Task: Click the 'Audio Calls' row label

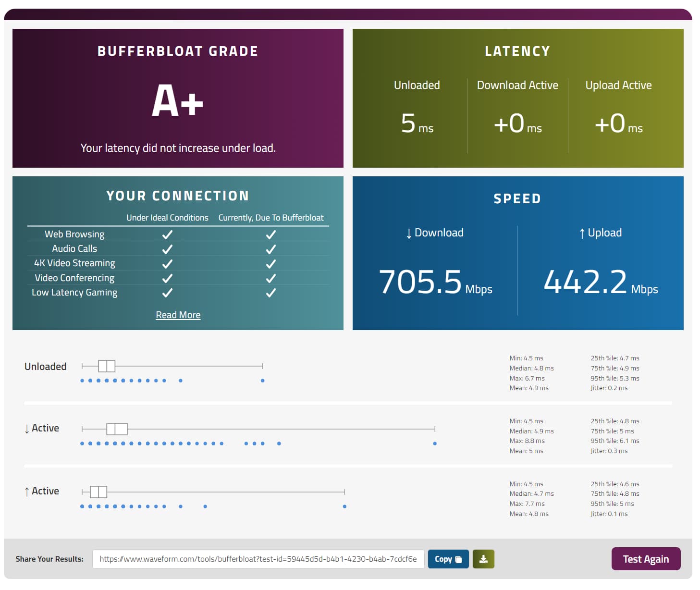Action: 74,248
